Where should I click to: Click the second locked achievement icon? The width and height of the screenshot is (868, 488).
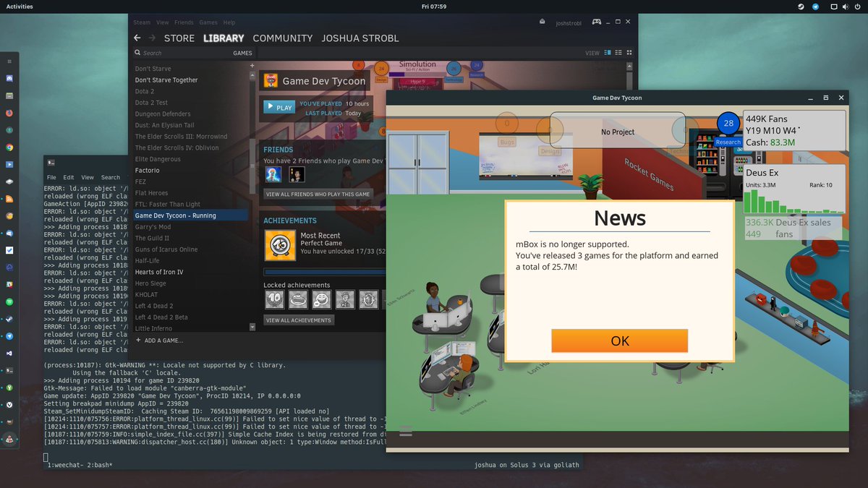[297, 299]
